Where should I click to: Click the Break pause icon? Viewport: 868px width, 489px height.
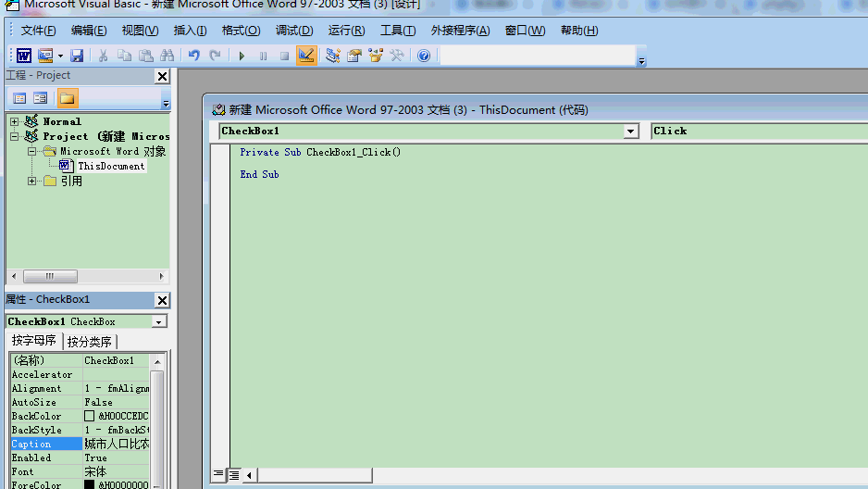[x=263, y=56]
